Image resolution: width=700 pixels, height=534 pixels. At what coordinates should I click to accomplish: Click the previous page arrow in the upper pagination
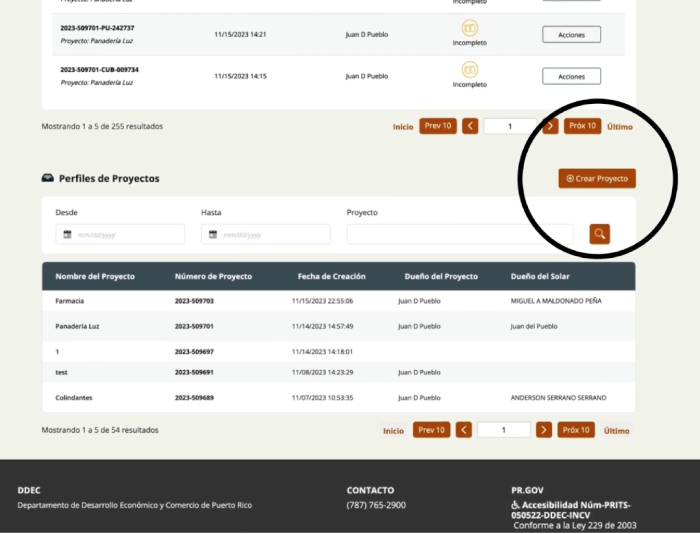coord(470,126)
